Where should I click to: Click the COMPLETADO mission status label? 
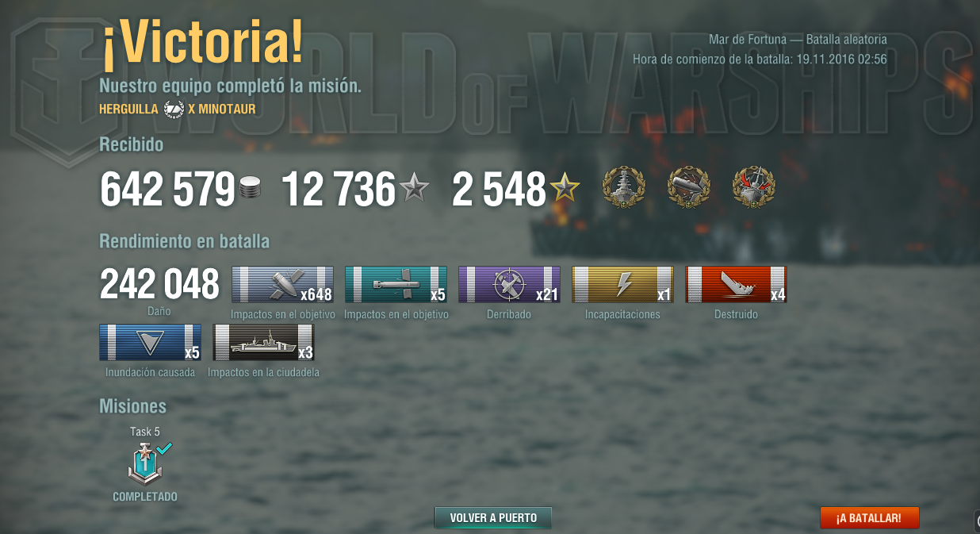(x=145, y=498)
